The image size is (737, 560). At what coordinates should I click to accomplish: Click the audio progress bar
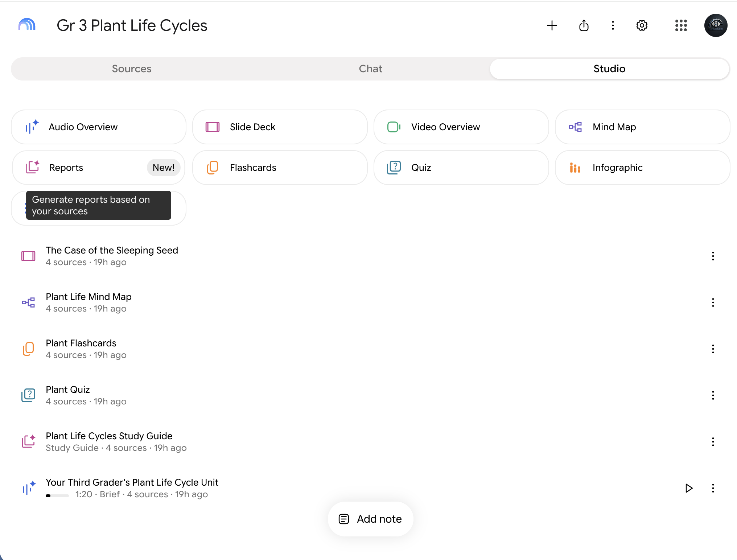(57, 495)
